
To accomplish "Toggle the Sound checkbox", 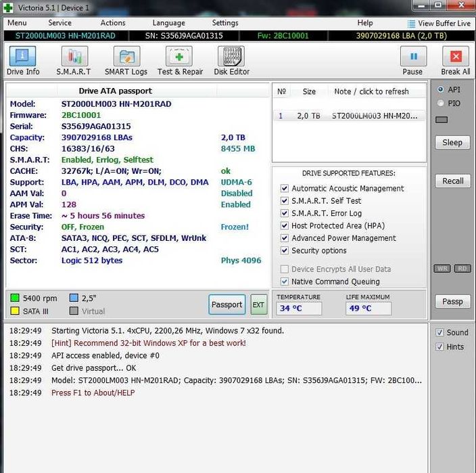I will (439, 332).
